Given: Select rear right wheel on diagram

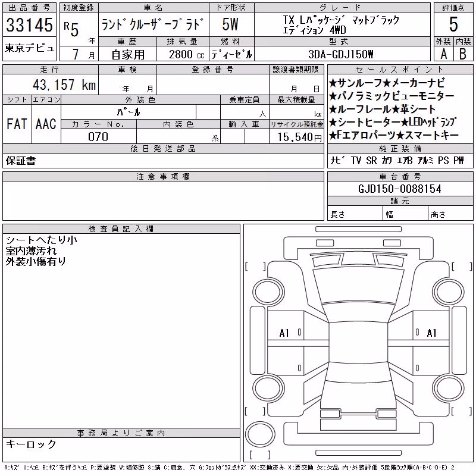Looking at the screenshot, I should (449, 389).
